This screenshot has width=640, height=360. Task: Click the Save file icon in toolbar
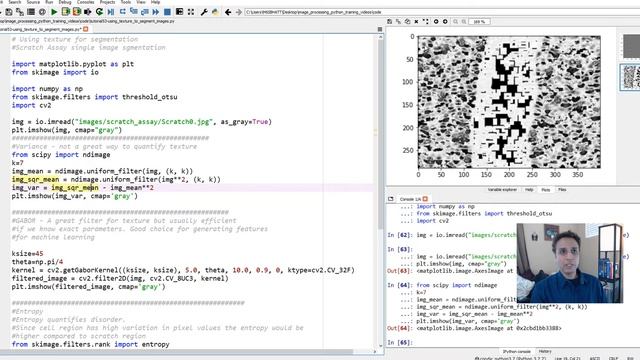tap(9, 12)
